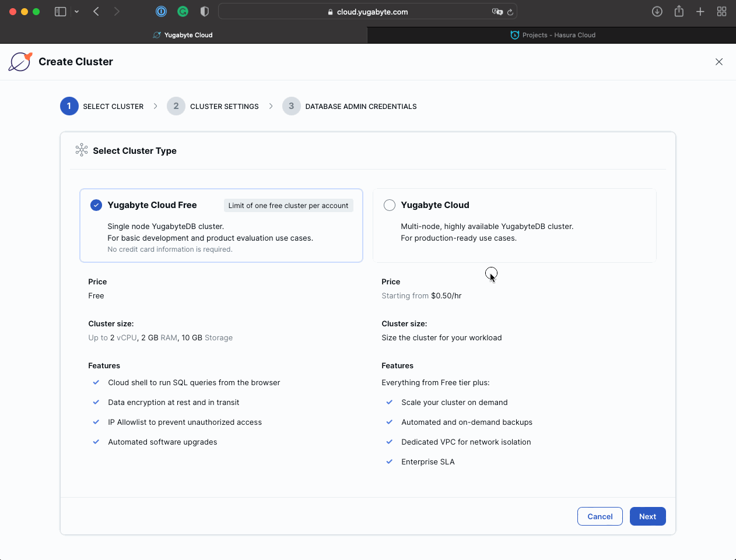Open the Grammarly extension icon

(x=183, y=11)
